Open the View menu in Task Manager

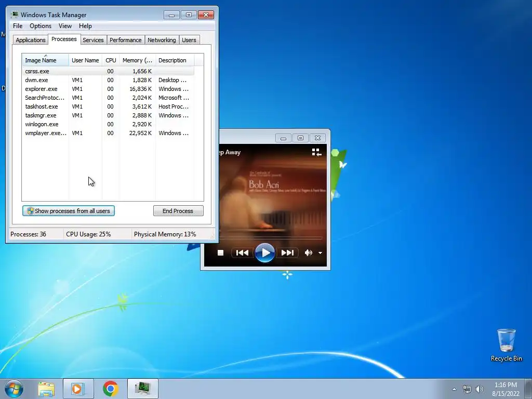(x=65, y=26)
